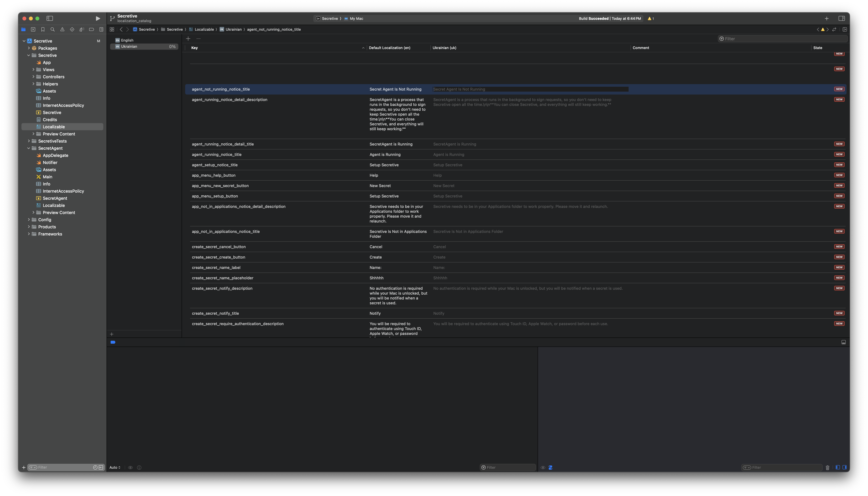The width and height of the screenshot is (868, 496).
Task: Add a new string key with plus
Action: pyautogui.click(x=188, y=38)
